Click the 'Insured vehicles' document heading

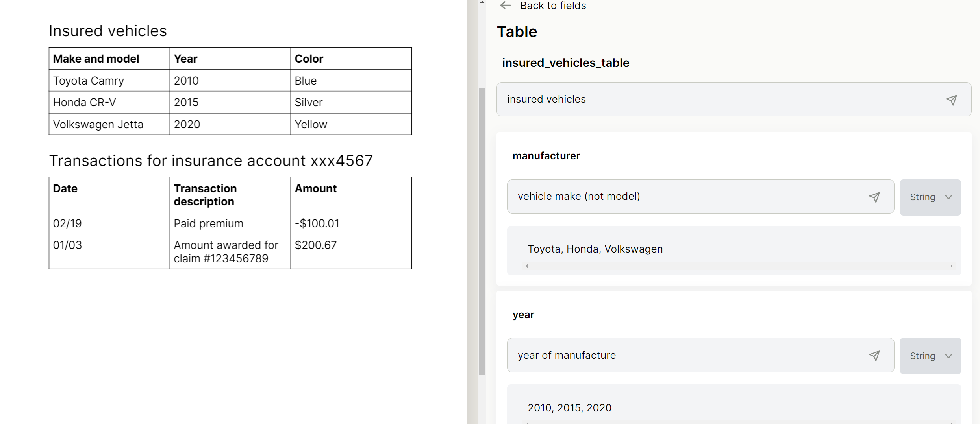[108, 31]
